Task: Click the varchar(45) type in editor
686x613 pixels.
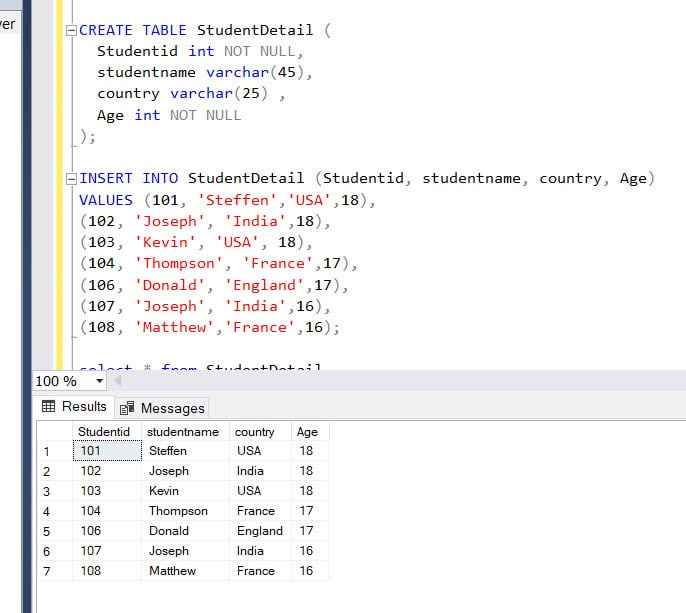Action: tap(255, 72)
